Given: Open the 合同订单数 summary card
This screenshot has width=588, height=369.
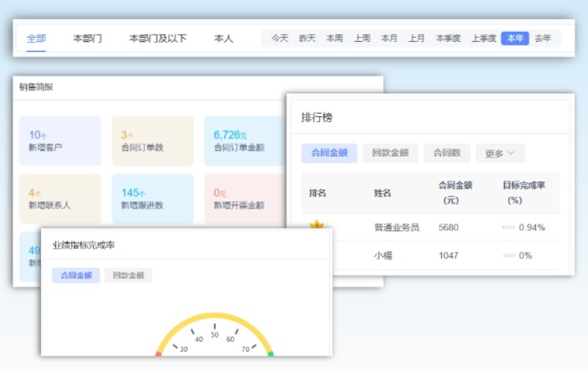Looking at the screenshot, I should [x=153, y=140].
